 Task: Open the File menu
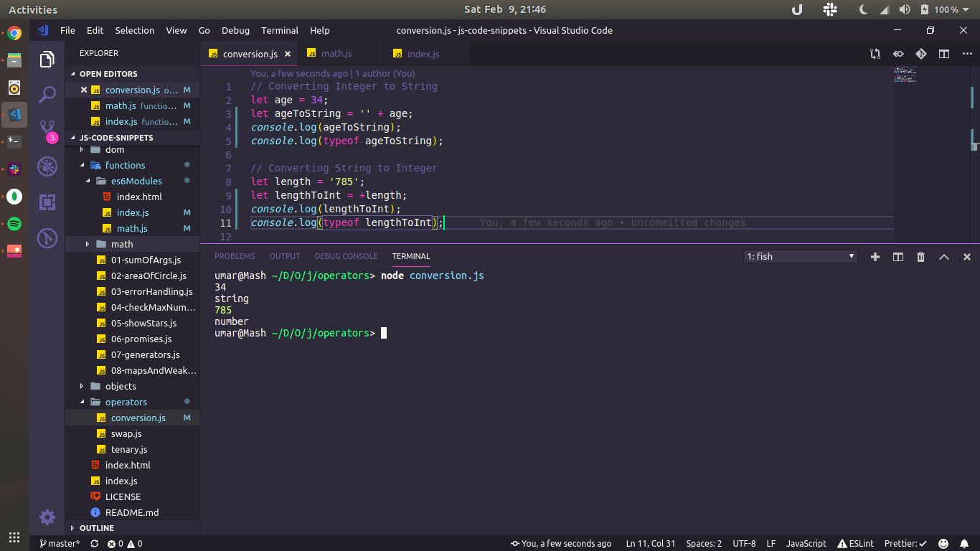coord(67,30)
